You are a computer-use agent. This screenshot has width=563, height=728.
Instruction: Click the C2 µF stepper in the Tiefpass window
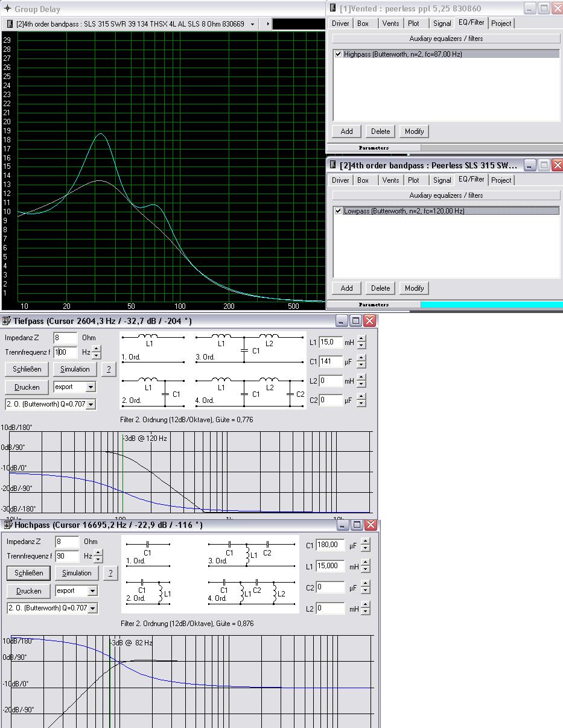361,400
